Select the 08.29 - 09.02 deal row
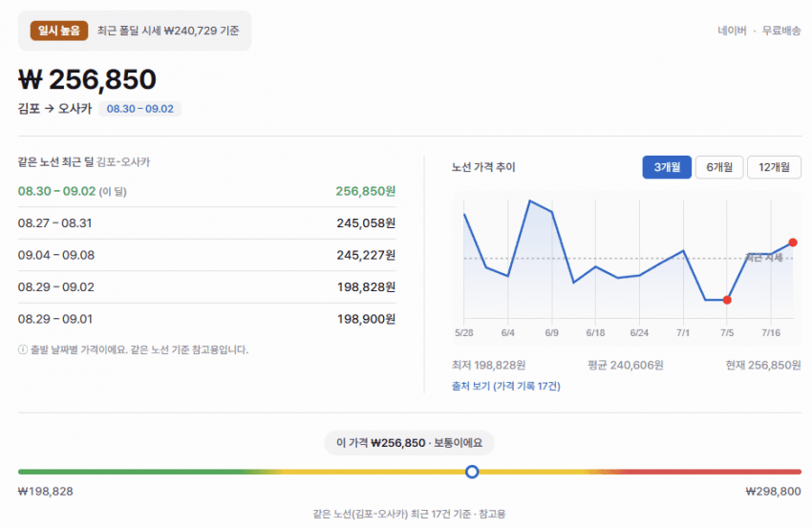Screen dimensions: 812x528 coord(206,287)
